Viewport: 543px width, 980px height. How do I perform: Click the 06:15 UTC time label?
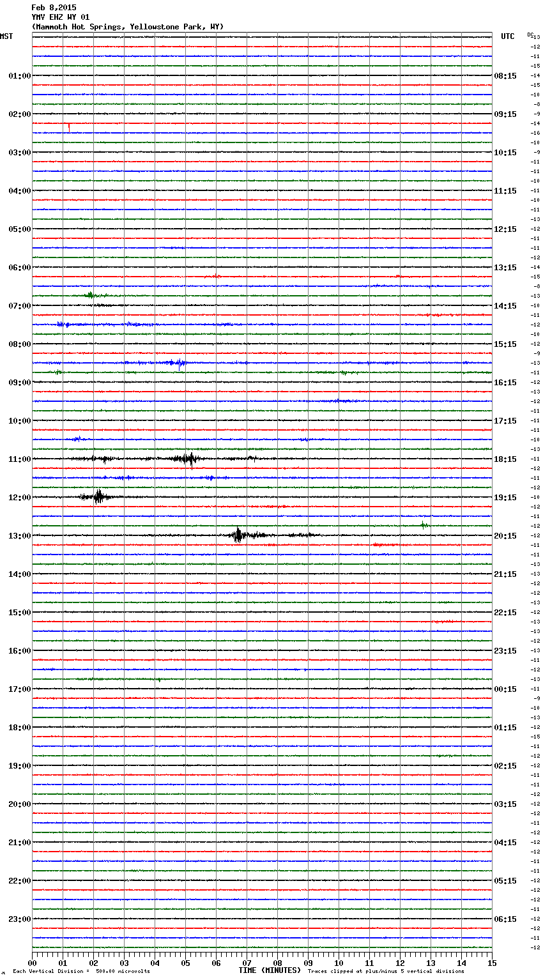(x=505, y=919)
